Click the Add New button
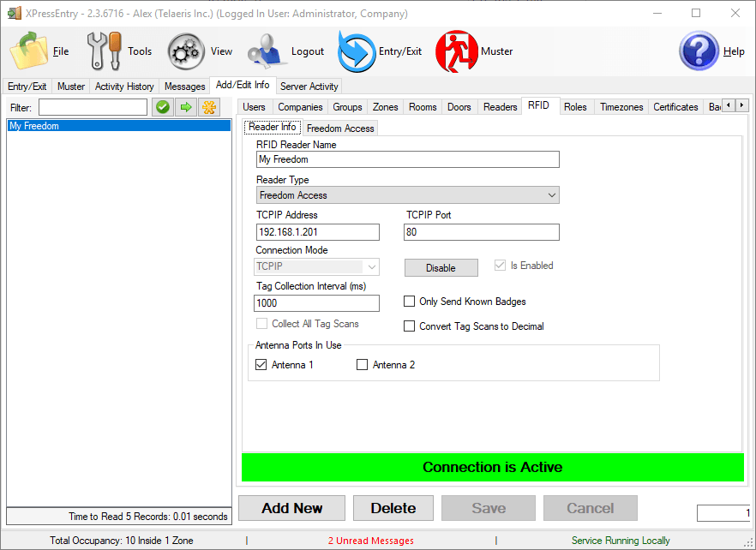The width and height of the screenshot is (756, 550). pyautogui.click(x=291, y=508)
